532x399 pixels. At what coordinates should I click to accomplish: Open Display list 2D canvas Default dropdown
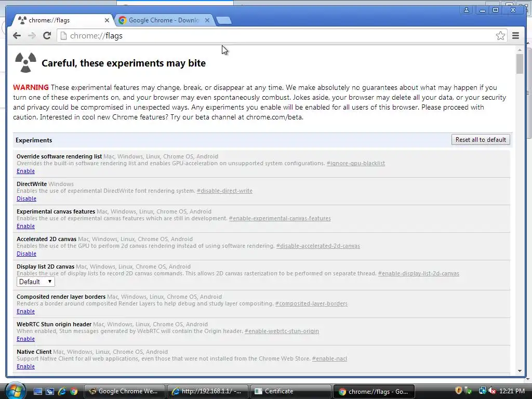click(x=36, y=282)
